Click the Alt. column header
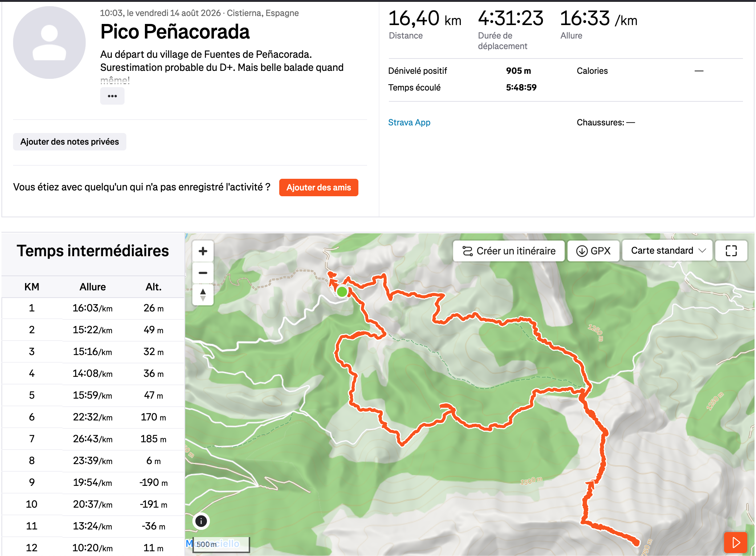Image resolution: width=756 pixels, height=556 pixels. (x=154, y=287)
